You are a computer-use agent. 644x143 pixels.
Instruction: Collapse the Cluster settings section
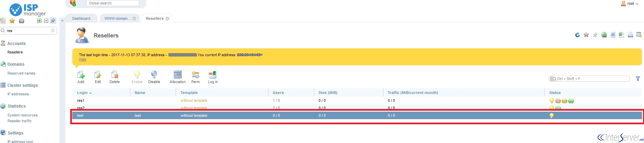tap(22, 85)
